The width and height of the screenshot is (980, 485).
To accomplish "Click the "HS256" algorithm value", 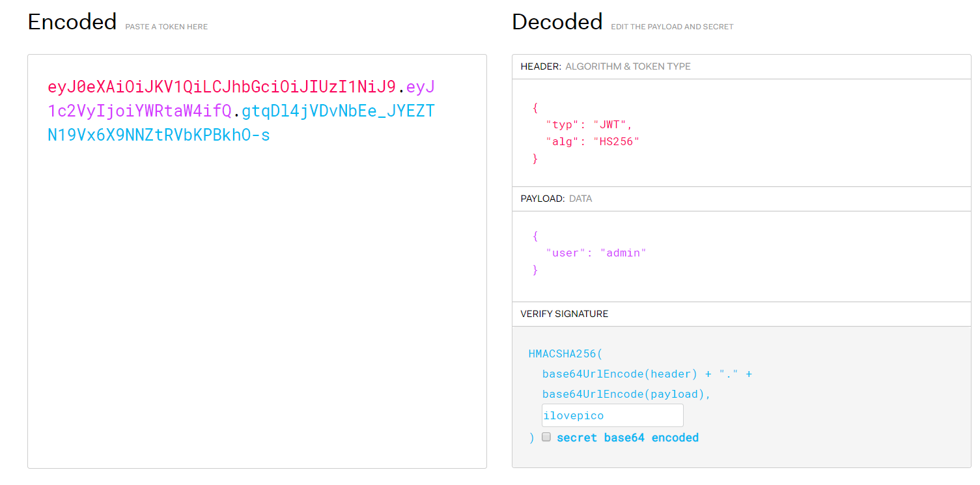I will point(616,141).
